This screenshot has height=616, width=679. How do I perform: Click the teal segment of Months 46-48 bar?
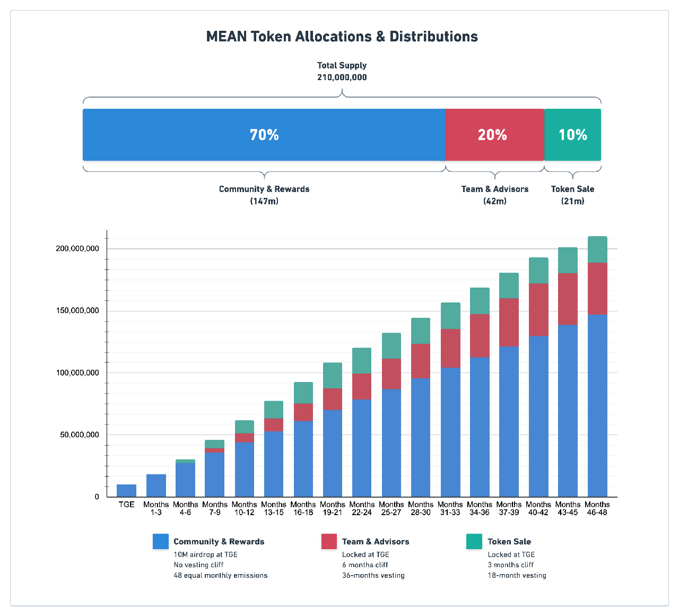pos(597,249)
